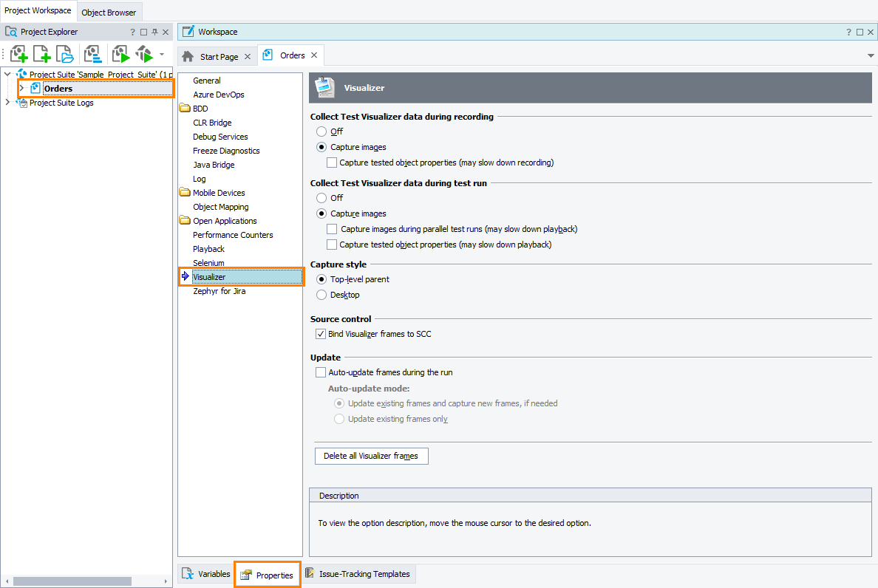Click the pin icon in Project Explorer header
Viewport: 878px width, 588px height.
pyautogui.click(x=155, y=32)
